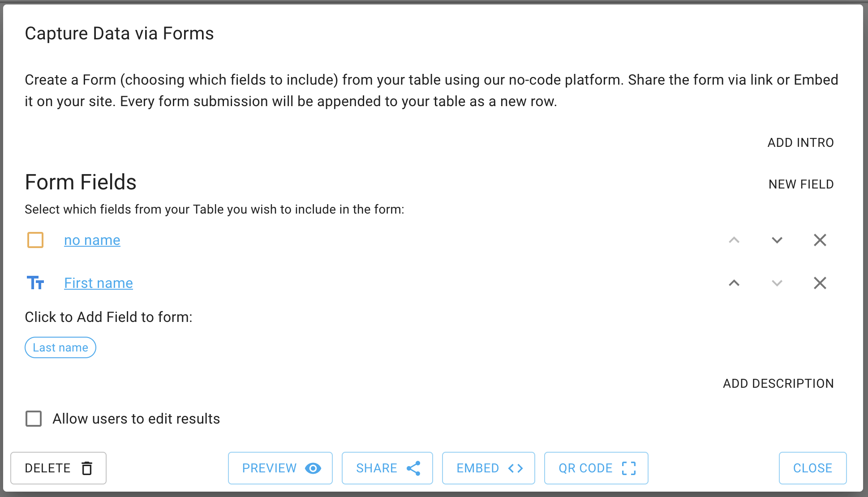Check the 'Allow users to edit results' option
The height and width of the screenshot is (497, 868).
pos(34,419)
